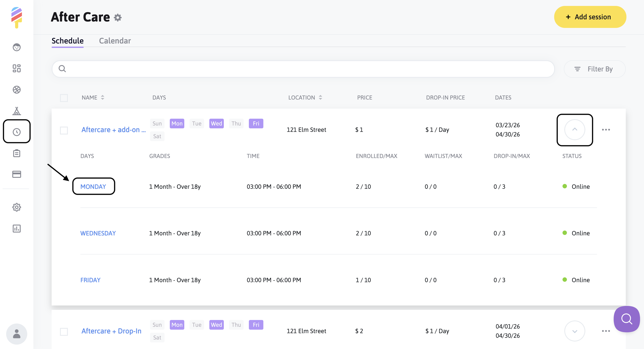644x349 pixels.
Task: Select the Schedule tab
Action: (67, 41)
